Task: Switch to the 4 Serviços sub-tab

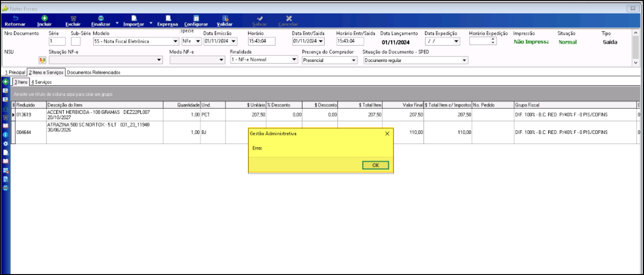Action: pyautogui.click(x=41, y=82)
